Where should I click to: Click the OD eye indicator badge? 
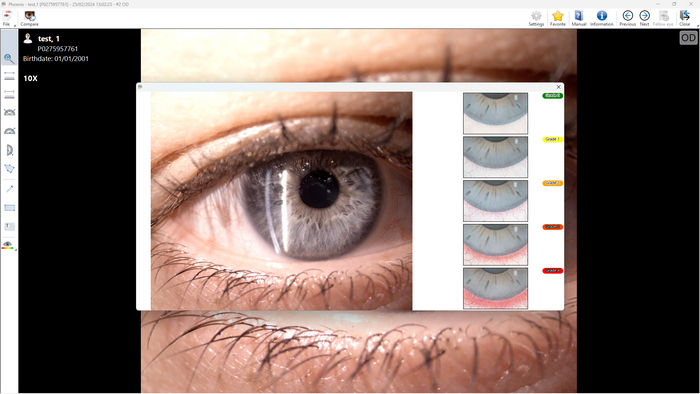click(x=688, y=38)
